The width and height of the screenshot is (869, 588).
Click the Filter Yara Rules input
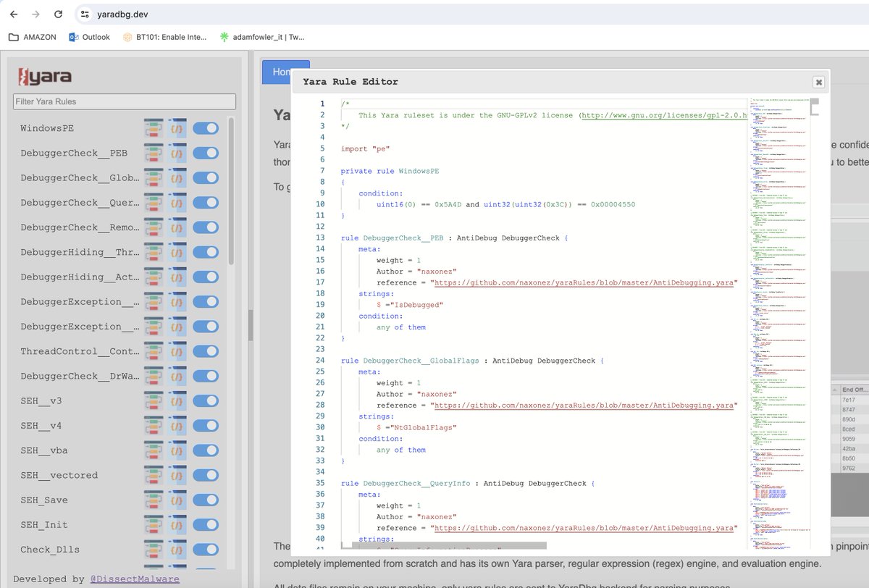(125, 101)
